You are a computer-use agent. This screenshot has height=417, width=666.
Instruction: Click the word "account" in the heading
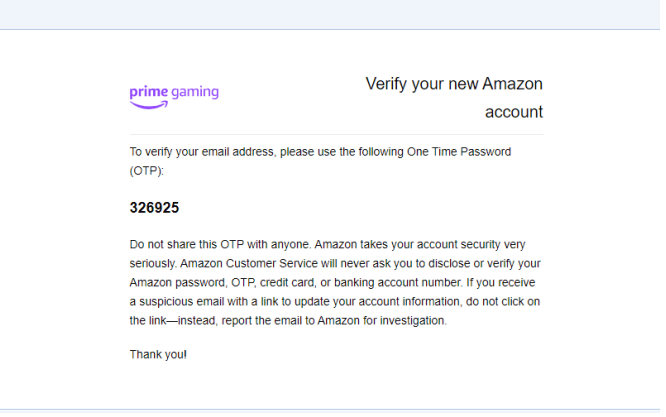[513, 112]
